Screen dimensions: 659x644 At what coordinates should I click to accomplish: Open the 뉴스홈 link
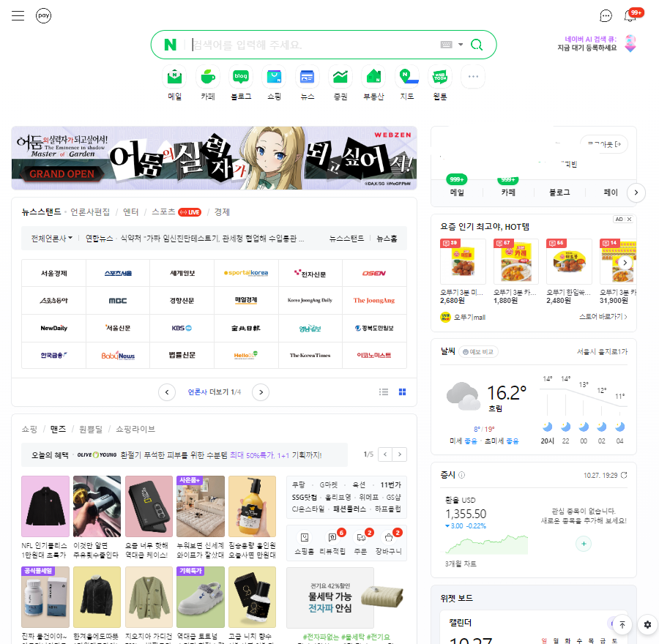[x=387, y=238]
